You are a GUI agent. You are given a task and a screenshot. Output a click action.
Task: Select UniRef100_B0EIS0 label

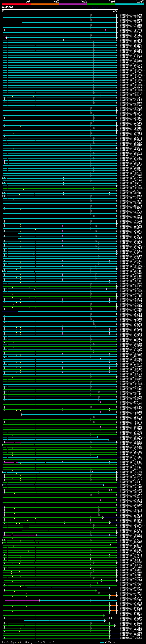click(x=131, y=613)
